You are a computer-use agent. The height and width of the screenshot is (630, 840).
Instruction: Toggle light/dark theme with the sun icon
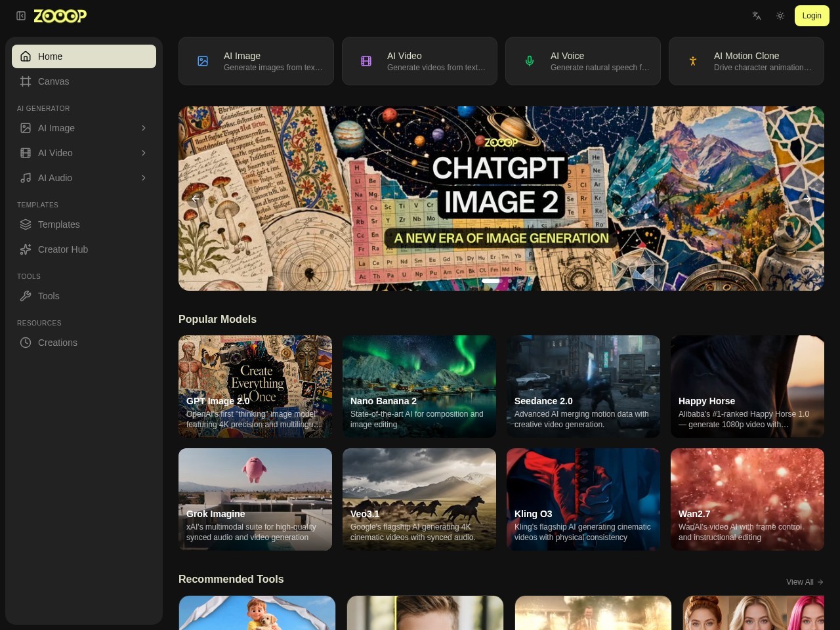780,16
